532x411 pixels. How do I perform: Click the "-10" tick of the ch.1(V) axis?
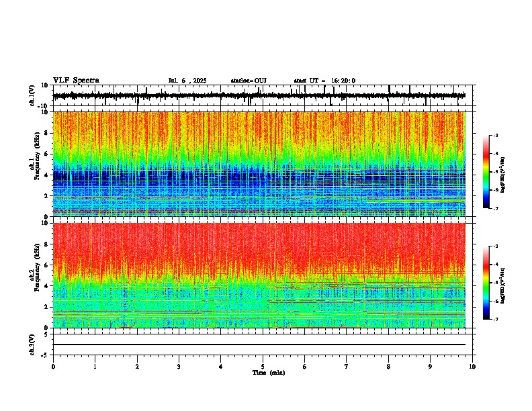point(44,106)
